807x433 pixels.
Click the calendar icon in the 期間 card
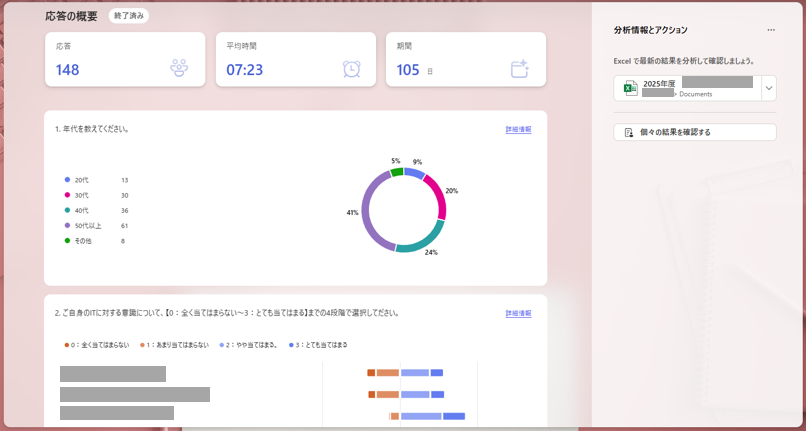click(x=519, y=68)
